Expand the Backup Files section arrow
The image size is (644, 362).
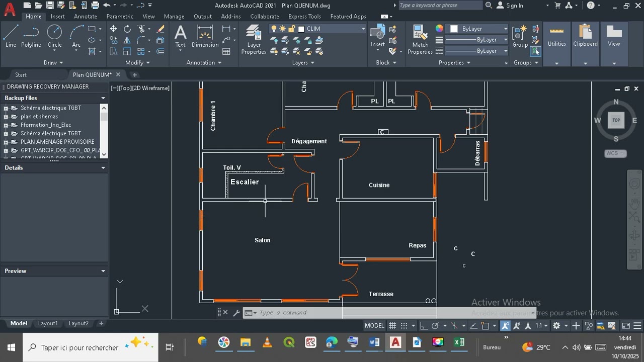pos(103,98)
